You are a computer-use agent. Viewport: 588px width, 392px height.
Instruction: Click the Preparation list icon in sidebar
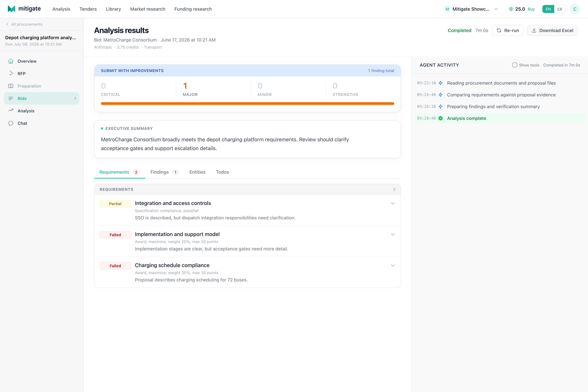click(x=11, y=86)
